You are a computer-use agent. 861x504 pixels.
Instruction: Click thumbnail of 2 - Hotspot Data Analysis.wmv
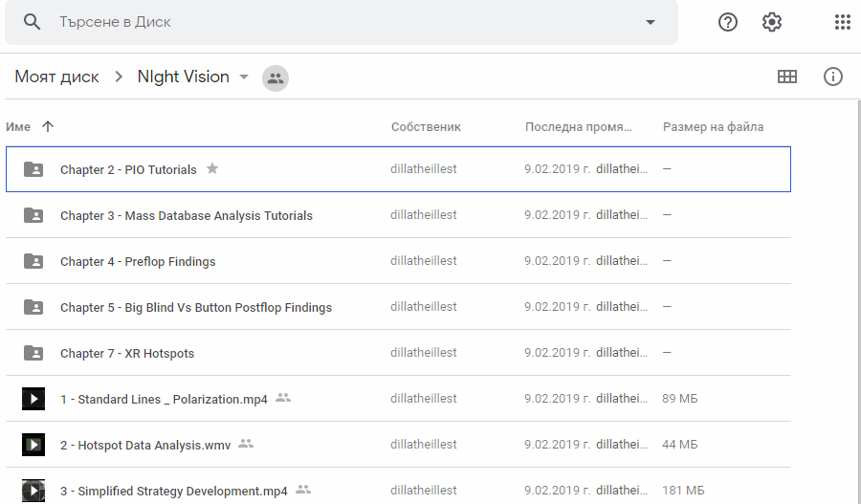pyautogui.click(x=33, y=445)
